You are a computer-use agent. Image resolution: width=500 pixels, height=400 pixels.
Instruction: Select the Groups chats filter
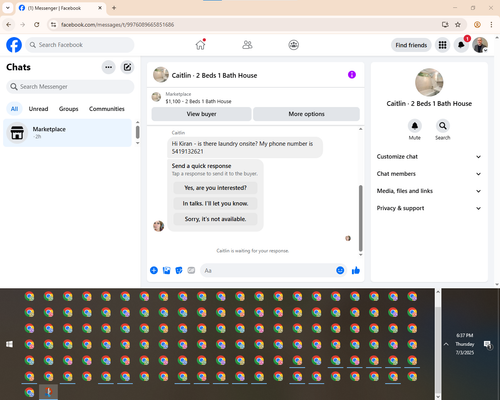click(x=68, y=109)
